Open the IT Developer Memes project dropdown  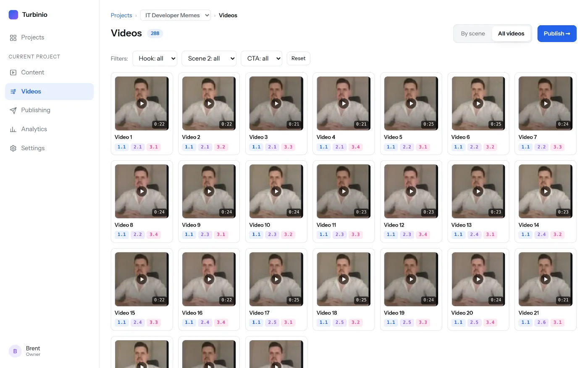pyautogui.click(x=176, y=15)
